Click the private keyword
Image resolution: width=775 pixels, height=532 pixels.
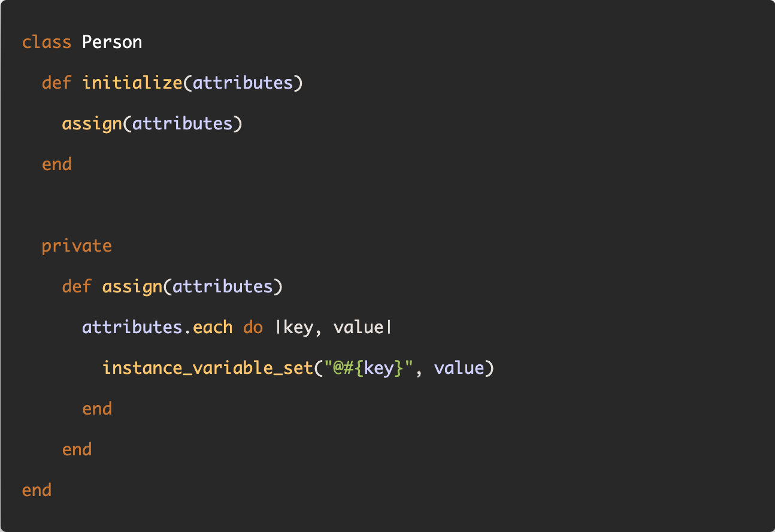pos(77,246)
